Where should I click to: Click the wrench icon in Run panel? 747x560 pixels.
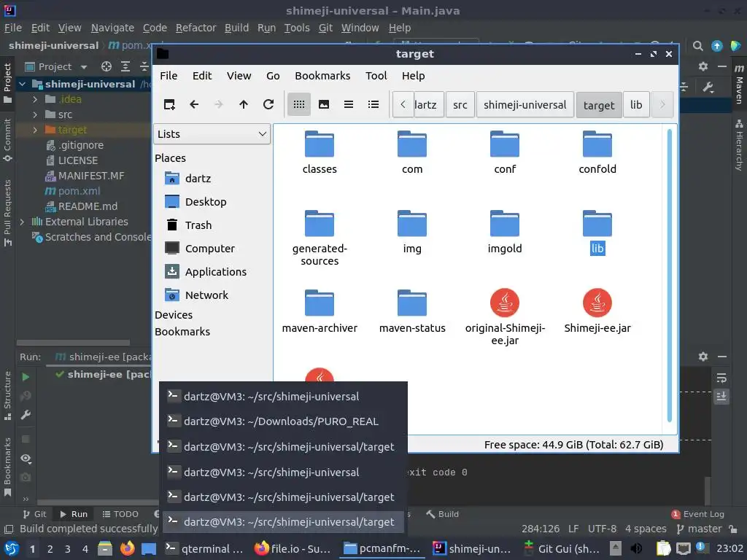pos(26,415)
